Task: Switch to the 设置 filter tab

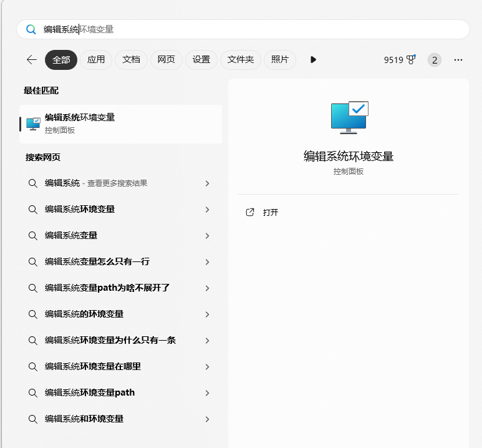Action: [x=201, y=60]
